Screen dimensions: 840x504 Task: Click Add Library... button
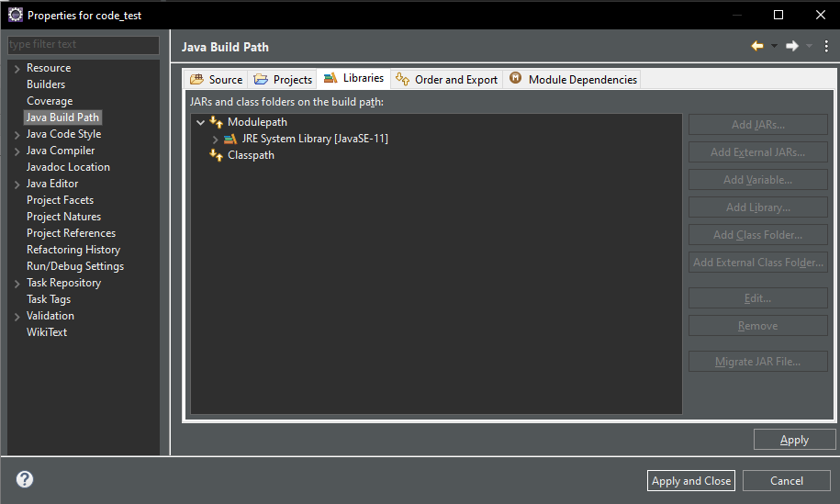[x=758, y=207]
